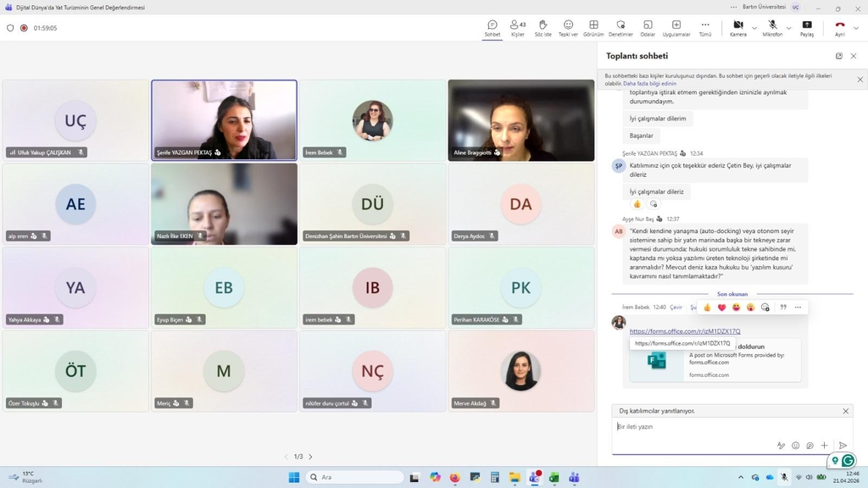Image resolution: width=868 pixels, height=488 pixels.
Task: Open the Kişiler participants panel
Action: point(518,28)
